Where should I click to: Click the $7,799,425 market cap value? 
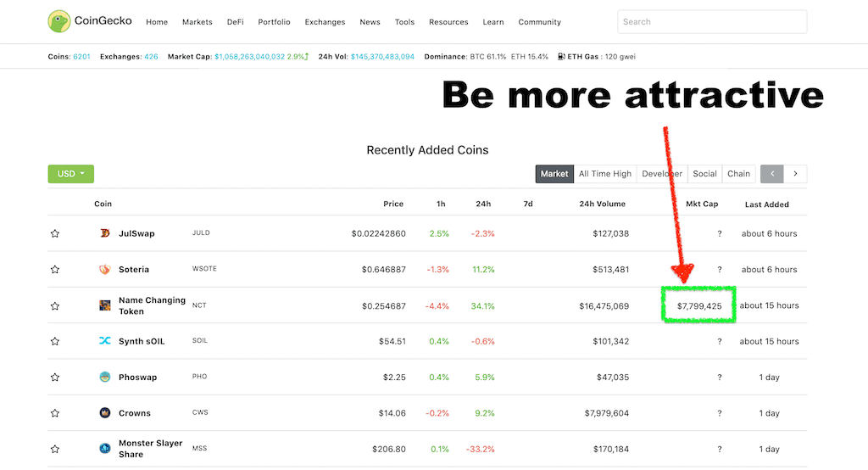point(699,306)
